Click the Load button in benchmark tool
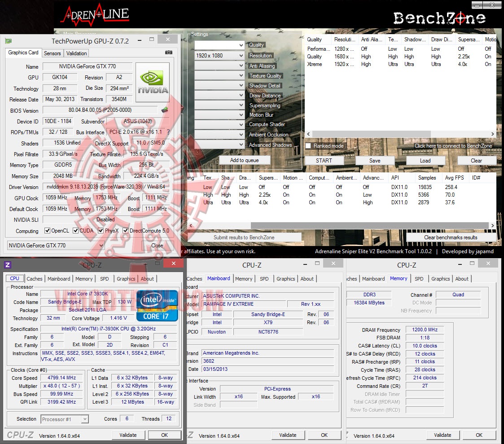Image resolution: width=504 pixels, height=444 pixels. pyautogui.click(x=425, y=160)
